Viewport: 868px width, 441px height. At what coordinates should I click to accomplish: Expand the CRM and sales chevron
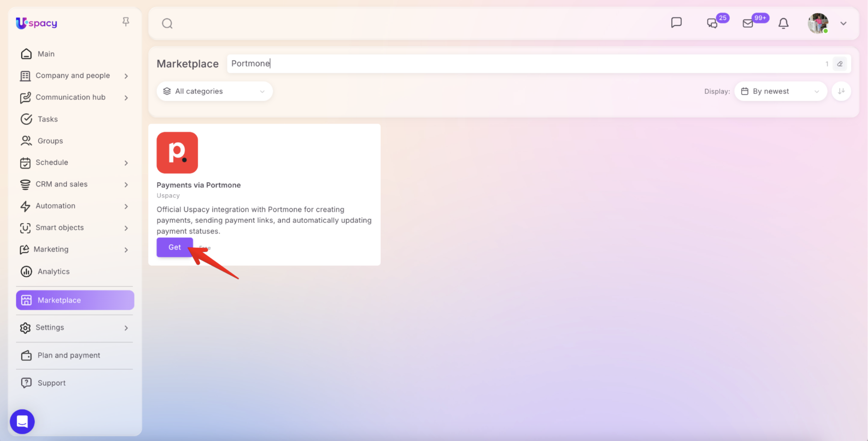click(x=126, y=185)
